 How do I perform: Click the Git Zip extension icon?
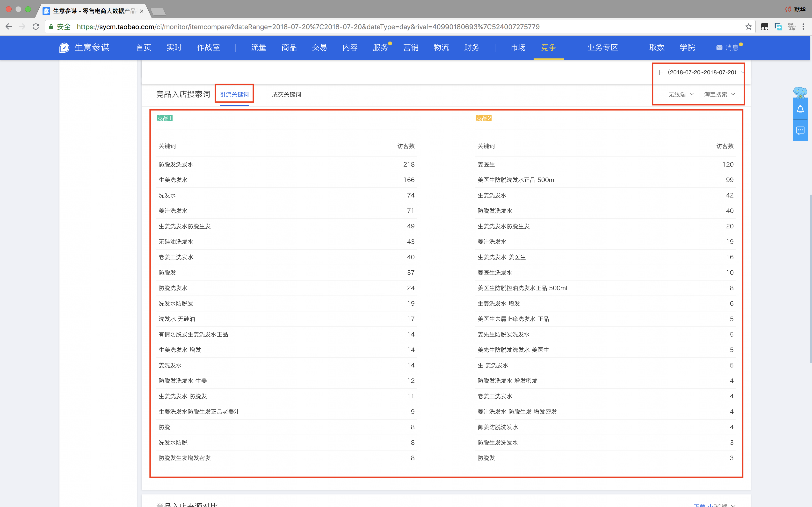coord(791,27)
